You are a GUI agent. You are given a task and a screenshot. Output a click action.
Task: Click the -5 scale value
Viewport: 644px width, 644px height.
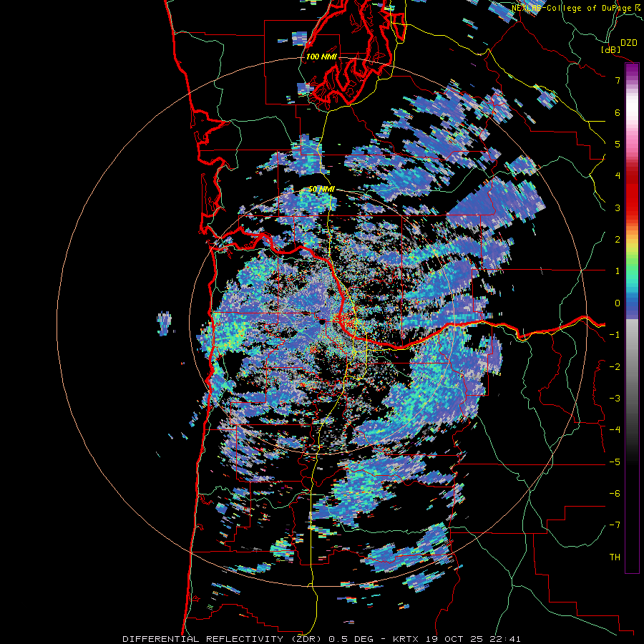[x=615, y=462]
